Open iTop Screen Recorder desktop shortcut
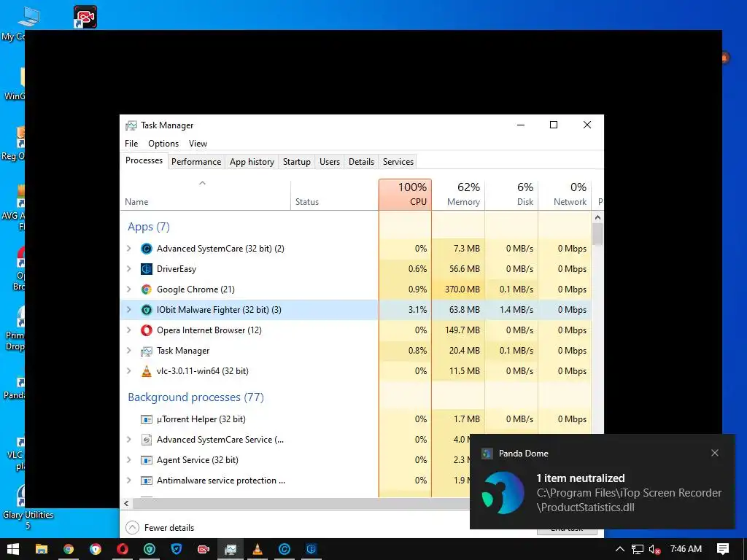This screenshot has height=560, width=747. (x=85, y=17)
